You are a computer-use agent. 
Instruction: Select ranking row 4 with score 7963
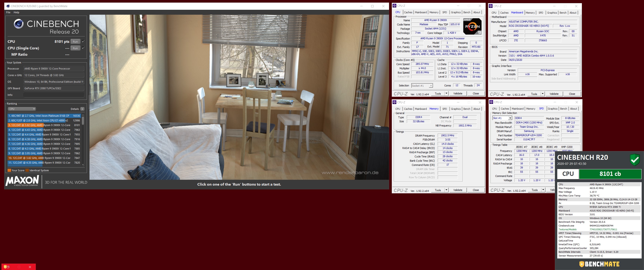coord(44,130)
